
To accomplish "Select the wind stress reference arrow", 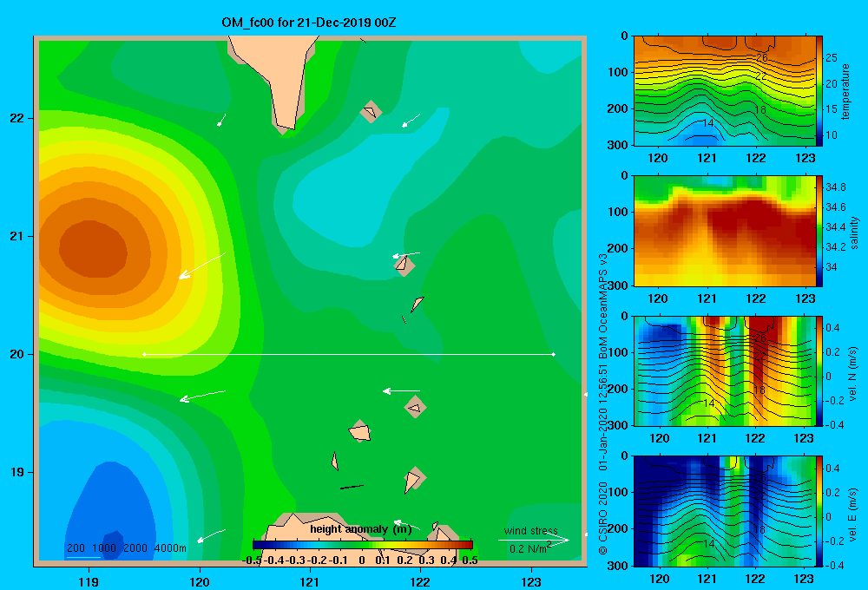I will tap(533, 541).
